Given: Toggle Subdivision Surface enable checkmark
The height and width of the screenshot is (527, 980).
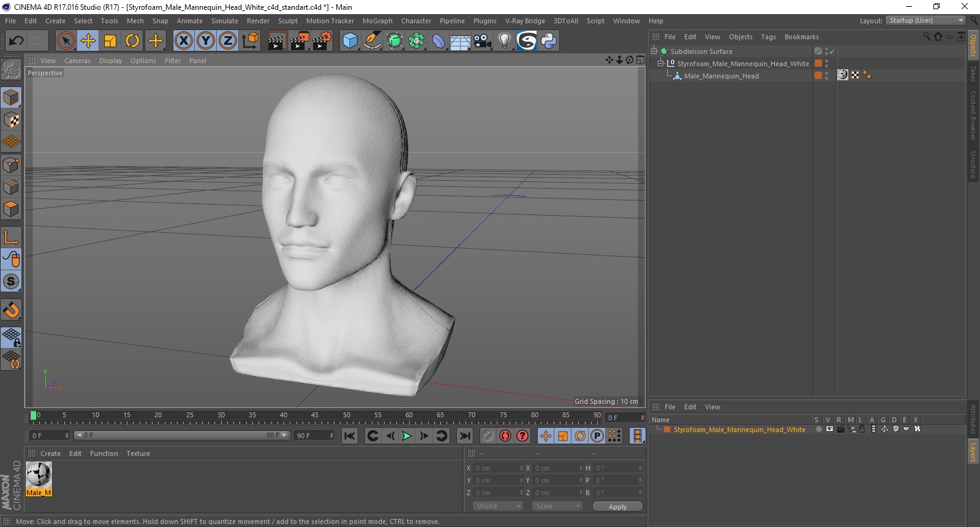Looking at the screenshot, I should coord(832,51).
